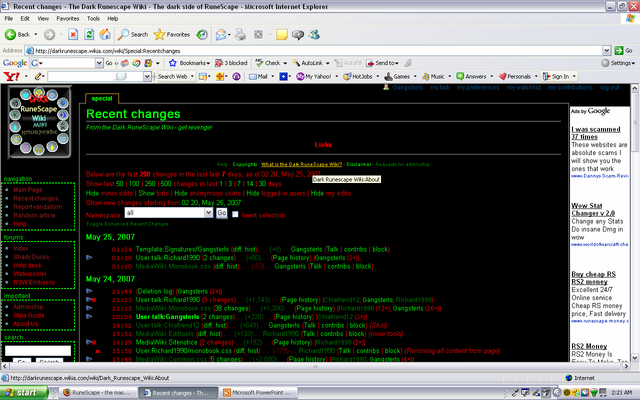Click the Refresh page icon
The image size is (640, 400).
coord(89,35)
